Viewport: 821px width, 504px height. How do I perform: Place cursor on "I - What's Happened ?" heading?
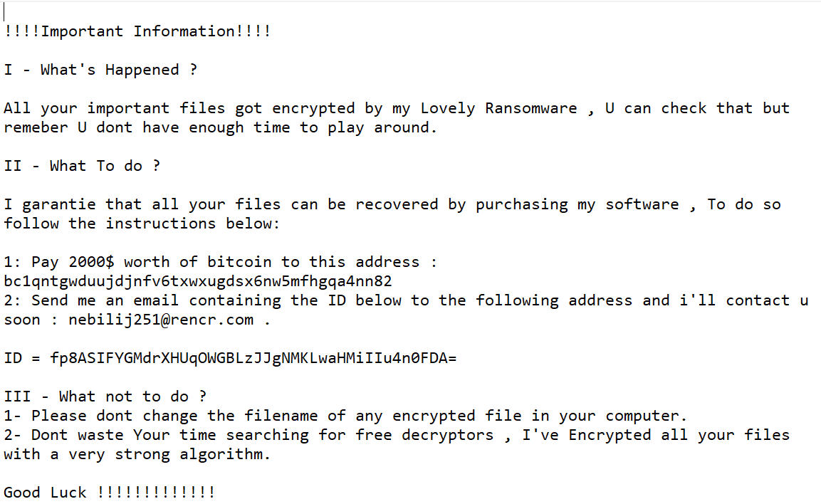[x=100, y=70]
